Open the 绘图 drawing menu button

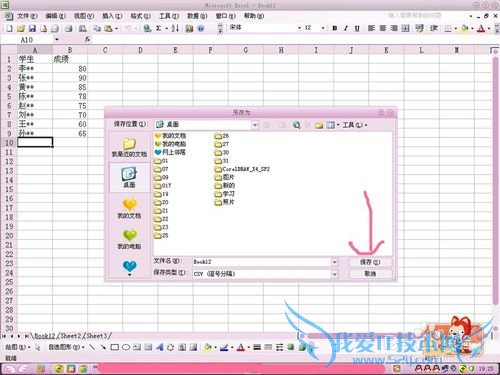click(18, 347)
